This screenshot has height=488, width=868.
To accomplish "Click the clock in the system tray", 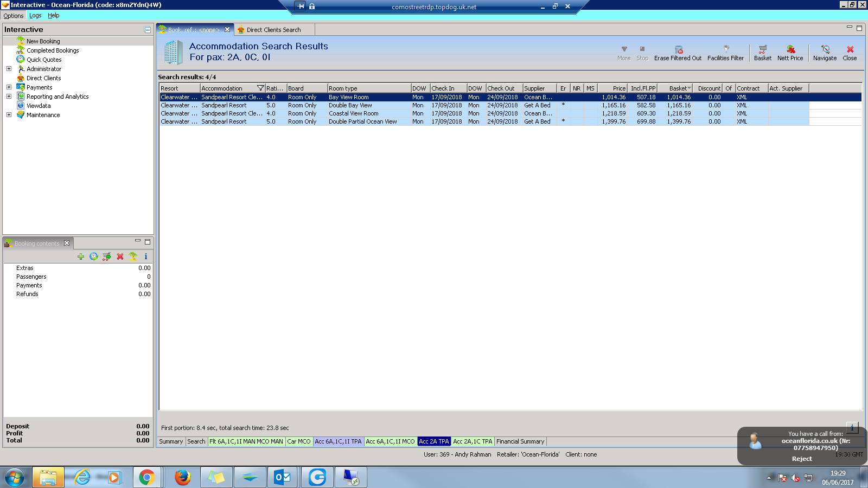I will point(838,478).
